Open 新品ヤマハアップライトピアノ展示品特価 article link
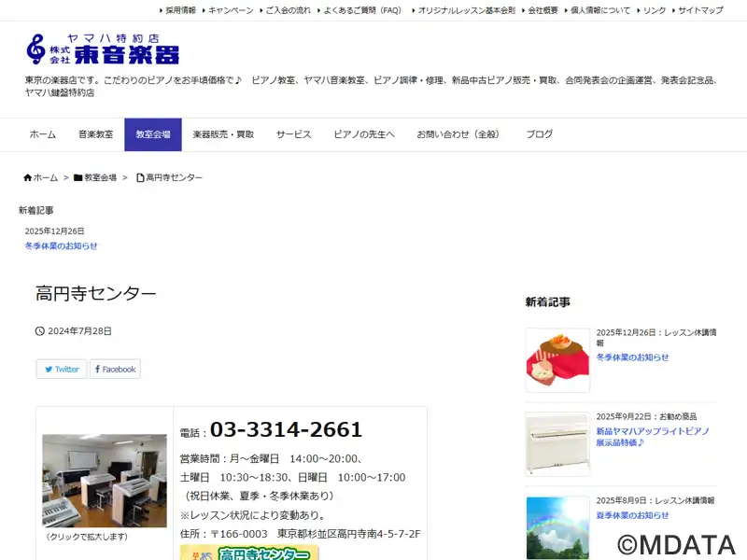The width and height of the screenshot is (747, 560). coord(653,437)
